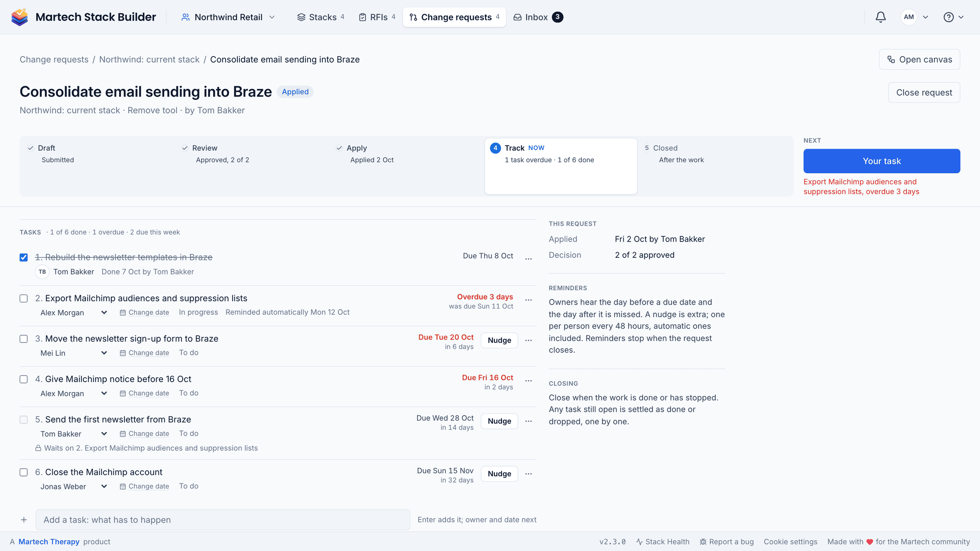Mark Give Mailchimp notice task done
This screenshot has height=551, width=980.
tap(23, 379)
